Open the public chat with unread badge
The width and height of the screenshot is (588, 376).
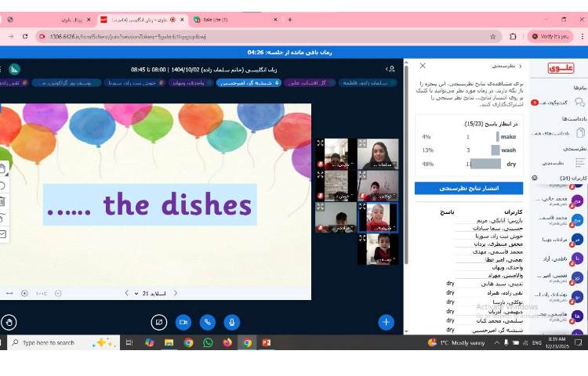point(559,103)
